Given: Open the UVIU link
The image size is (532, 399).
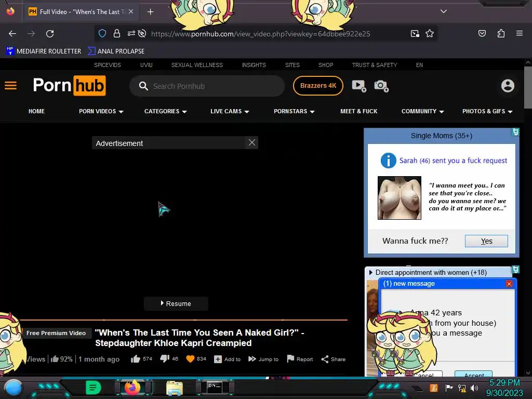Looking at the screenshot, I should pyautogui.click(x=146, y=65).
